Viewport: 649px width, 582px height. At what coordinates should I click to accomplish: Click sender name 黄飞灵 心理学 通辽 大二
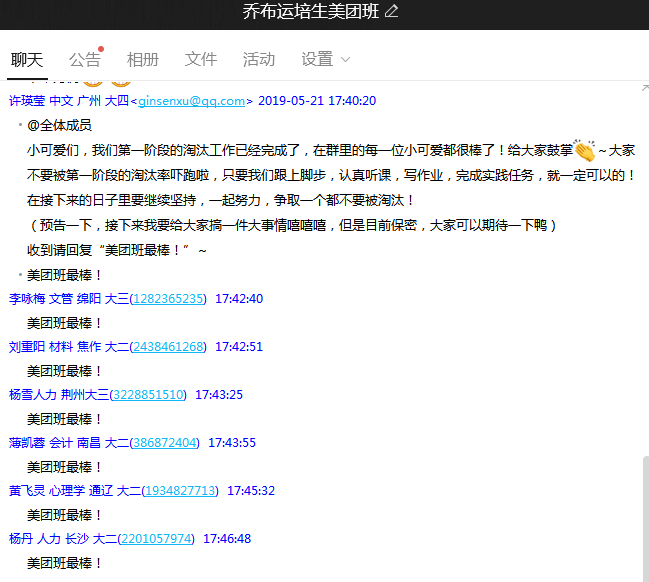75,491
